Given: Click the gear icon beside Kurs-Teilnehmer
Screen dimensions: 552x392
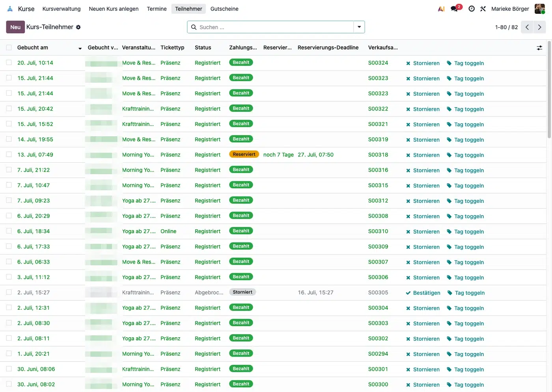Looking at the screenshot, I should click(x=78, y=27).
